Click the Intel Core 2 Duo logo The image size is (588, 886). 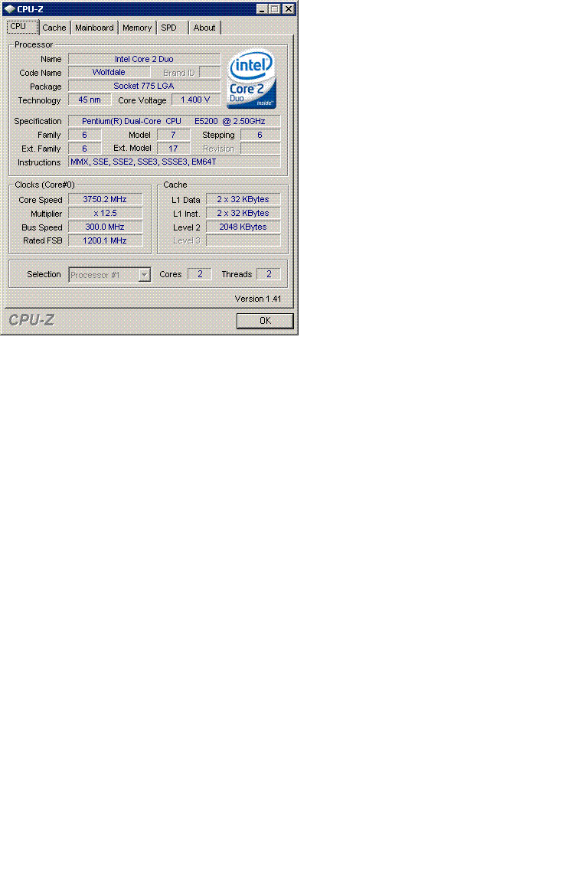(x=252, y=79)
